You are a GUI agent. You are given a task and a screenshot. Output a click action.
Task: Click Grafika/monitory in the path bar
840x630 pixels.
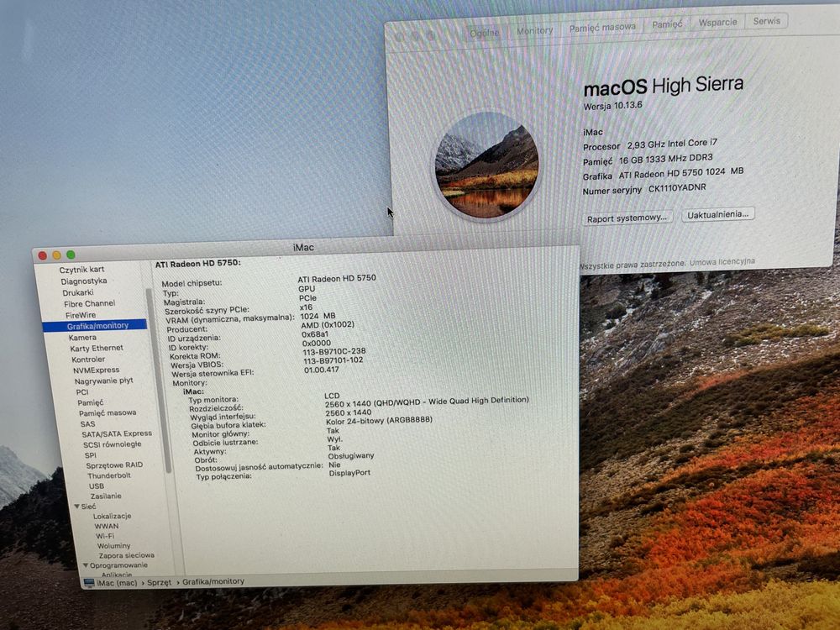(213, 581)
